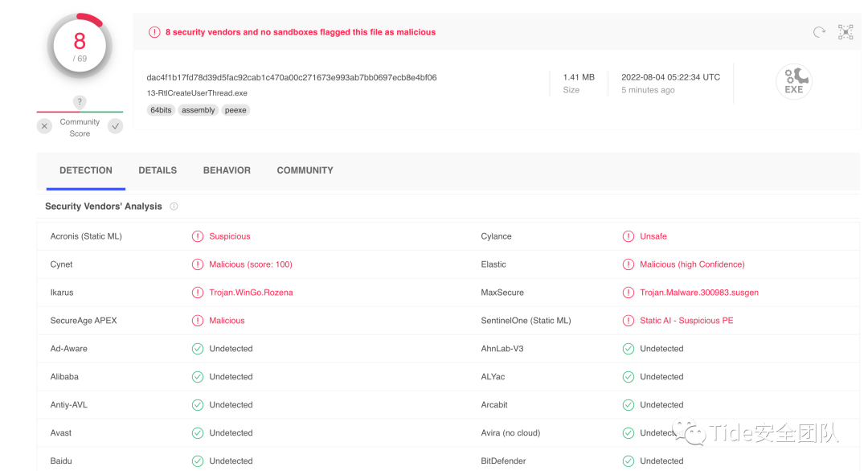Screen dimensions: 868x471
Task: Click the Security Vendors' Analysis heading
Action: pyautogui.click(x=104, y=207)
